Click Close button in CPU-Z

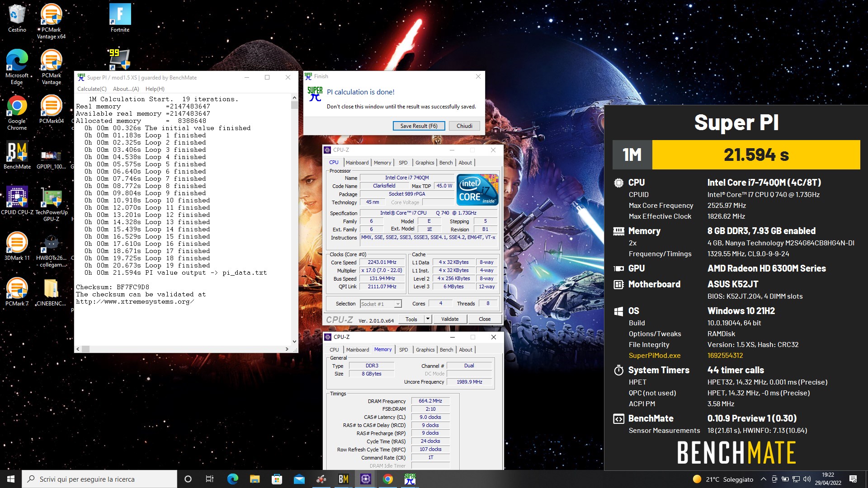pyautogui.click(x=485, y=319)
